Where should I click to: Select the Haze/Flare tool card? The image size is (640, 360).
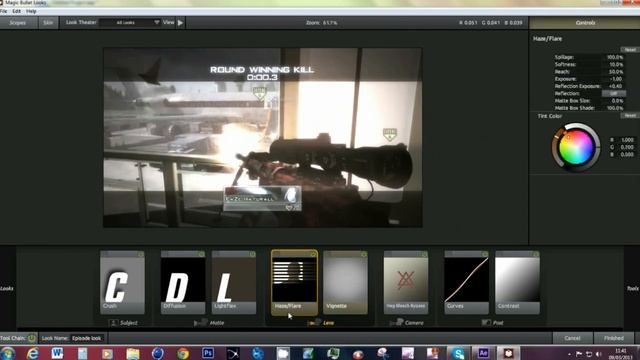tap(294, 282)
